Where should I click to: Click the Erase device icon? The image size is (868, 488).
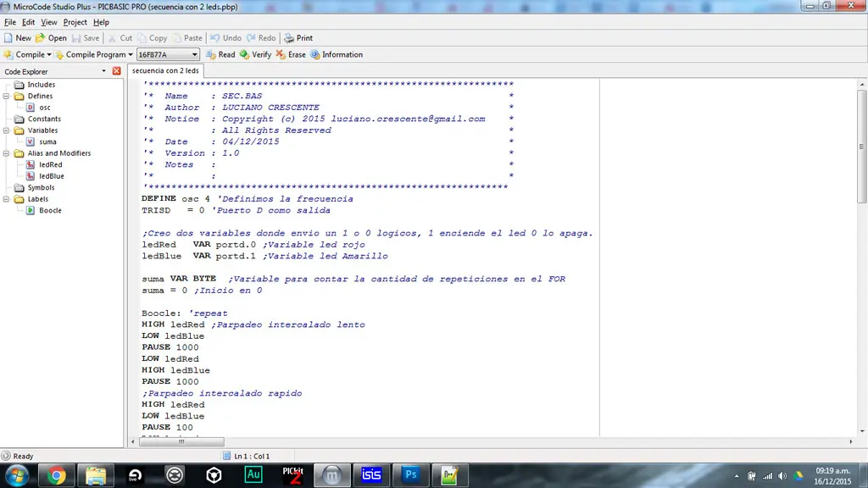(281, 55)
